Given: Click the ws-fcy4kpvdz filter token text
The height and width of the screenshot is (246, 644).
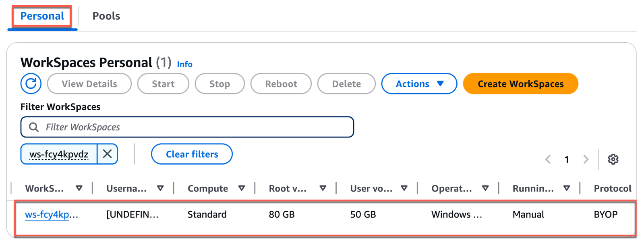Looking at the screenshot, I should pos(59,154).
